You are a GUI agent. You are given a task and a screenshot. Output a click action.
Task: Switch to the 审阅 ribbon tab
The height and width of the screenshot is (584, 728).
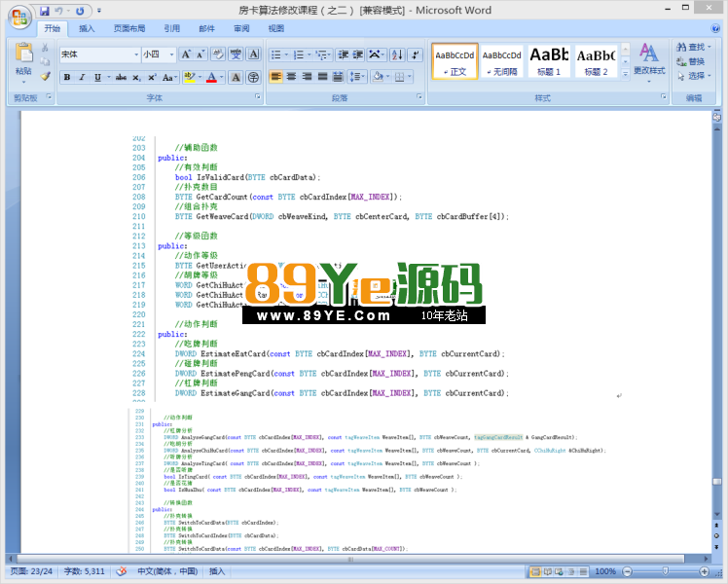click(x=241, y=28)
